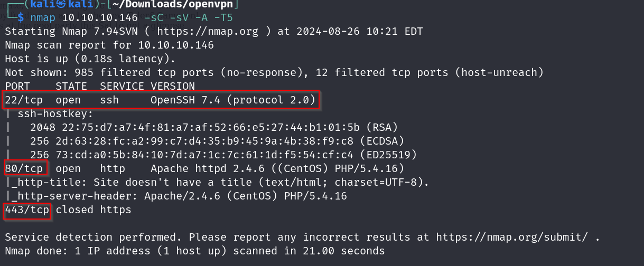Click the highlighted 80/tcp port label

(25, 168)
